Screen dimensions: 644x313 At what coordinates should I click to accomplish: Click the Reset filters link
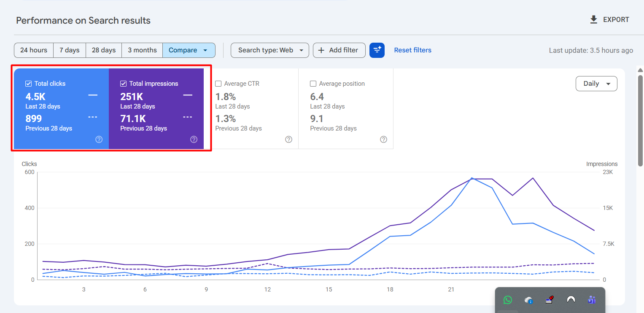(412, 50)
